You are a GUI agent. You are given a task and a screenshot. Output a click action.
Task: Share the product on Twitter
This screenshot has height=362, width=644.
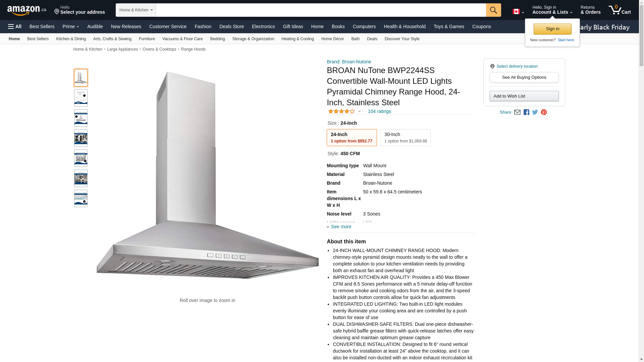coord(535,112)
